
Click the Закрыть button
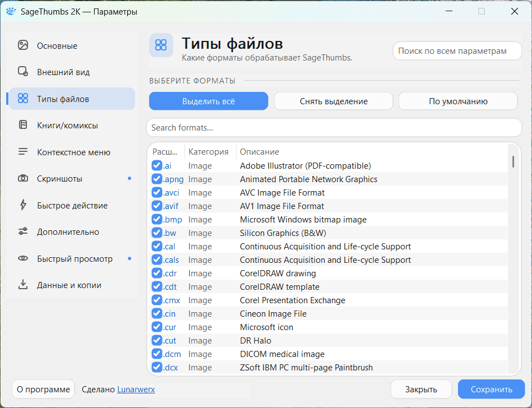[x=421, y=390]
